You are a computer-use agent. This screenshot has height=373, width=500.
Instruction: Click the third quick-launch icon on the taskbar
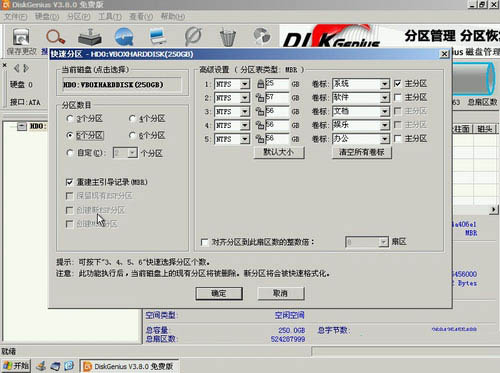pyautogui.click(x=69, y=366)
